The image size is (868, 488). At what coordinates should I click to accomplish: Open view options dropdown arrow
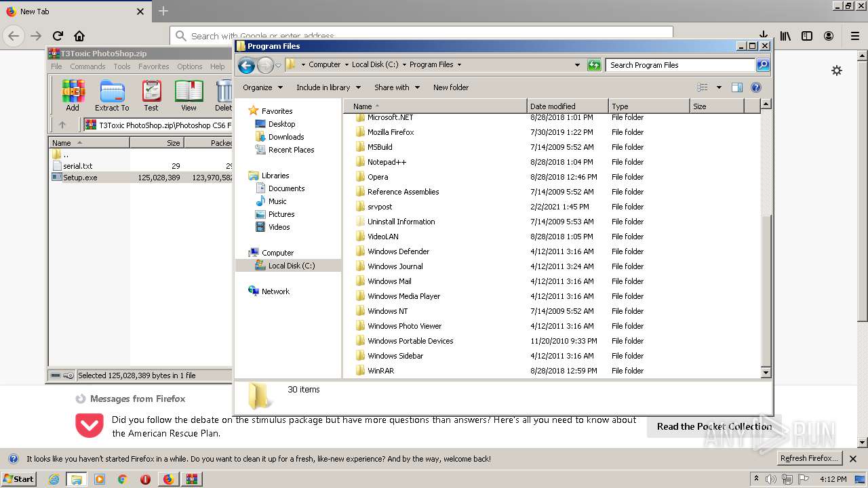pyautogui.click(x=719, y=87)
